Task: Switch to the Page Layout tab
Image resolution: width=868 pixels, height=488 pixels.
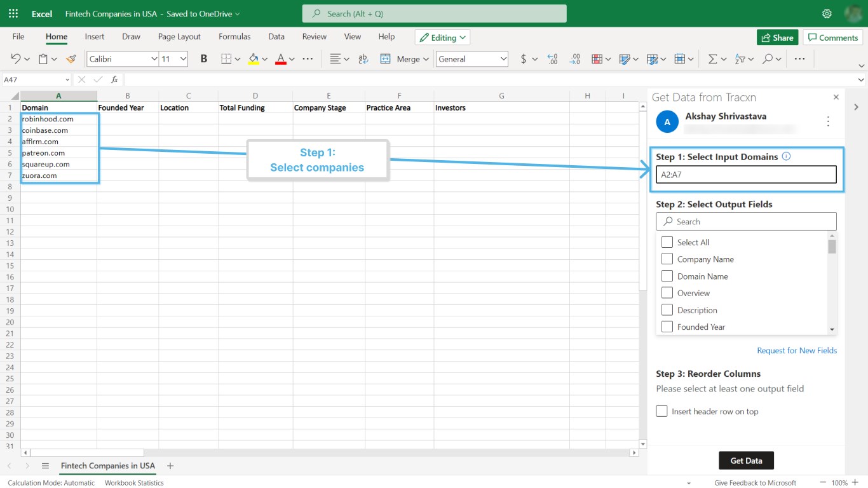Action: tap(179, 37)
